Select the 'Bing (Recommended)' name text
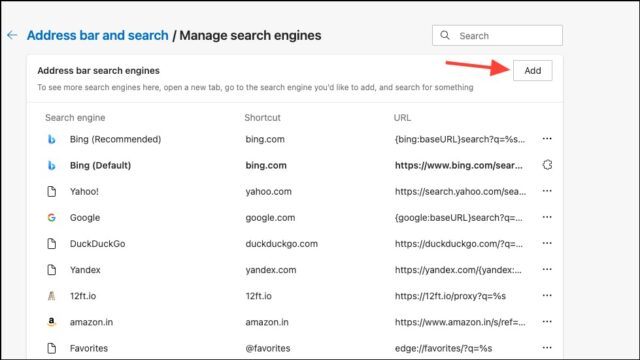This screenshot has height=360, width=640. [116, 139]
